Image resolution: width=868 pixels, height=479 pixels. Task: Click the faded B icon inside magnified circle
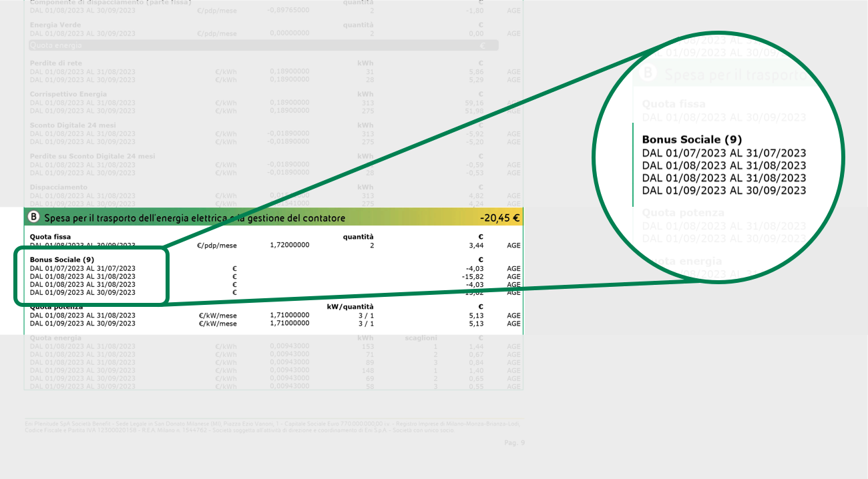tap(647, 73)
